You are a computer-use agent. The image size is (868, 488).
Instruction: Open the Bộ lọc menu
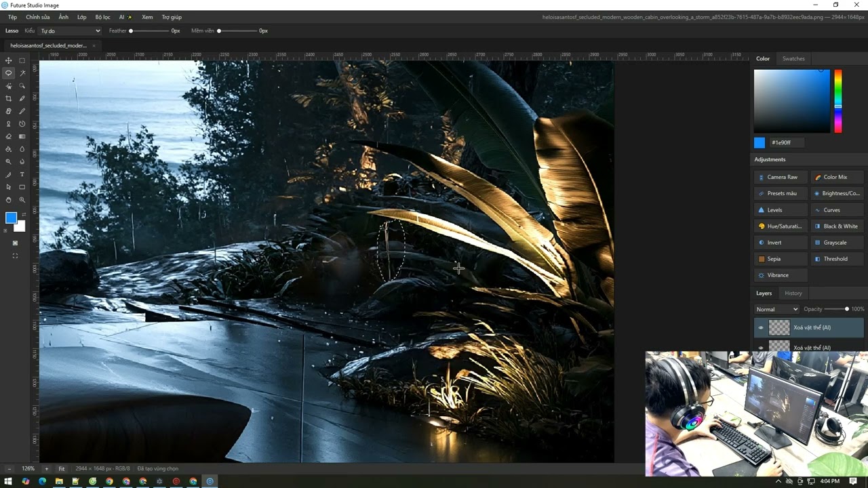[102, 17]
